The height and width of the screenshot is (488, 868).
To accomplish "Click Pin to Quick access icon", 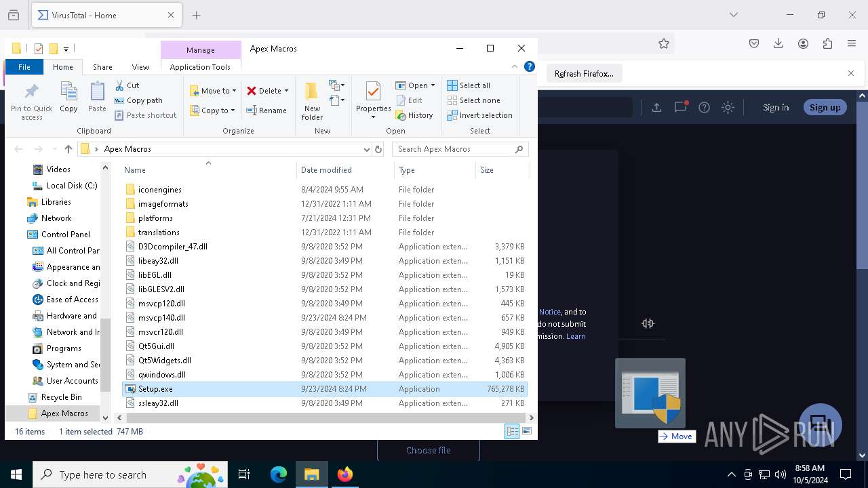I will (31, 102).
